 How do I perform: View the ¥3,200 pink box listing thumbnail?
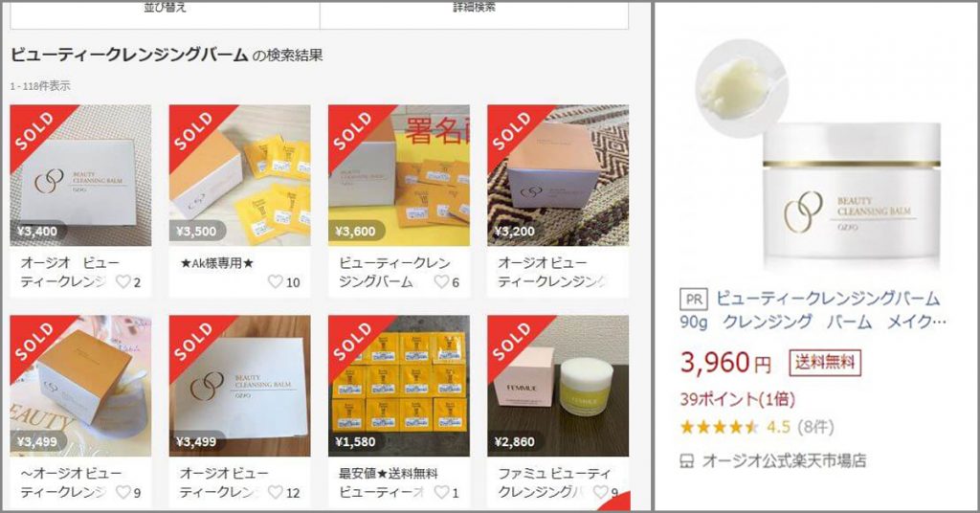tap(558, 175)
